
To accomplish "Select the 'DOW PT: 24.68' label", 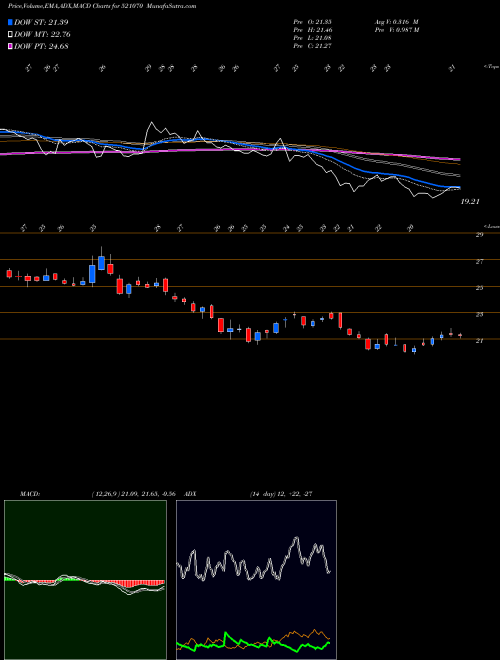I will [x=41, y=46].
